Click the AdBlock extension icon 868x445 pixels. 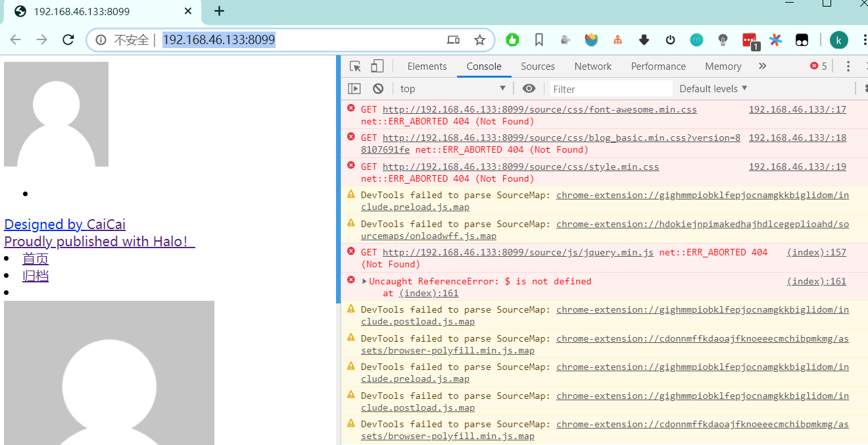512,39
